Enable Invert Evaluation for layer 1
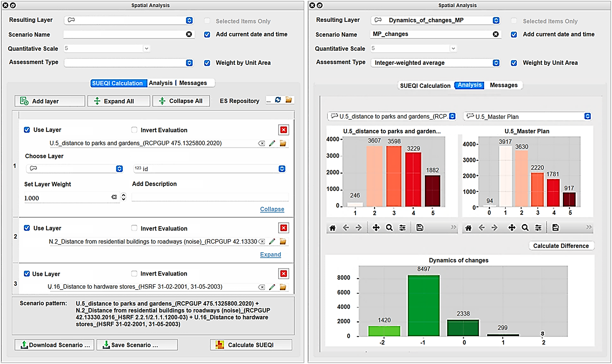Screen dimensions: 612x364 coord(134,130)
